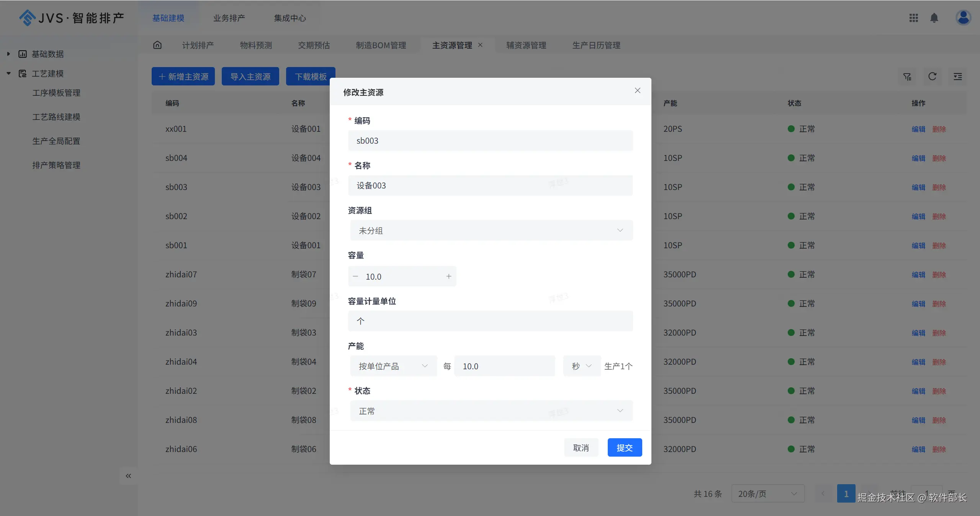980x516 pixels.
Task: Click the notification bell icon
Action: [x=934, y=18]
